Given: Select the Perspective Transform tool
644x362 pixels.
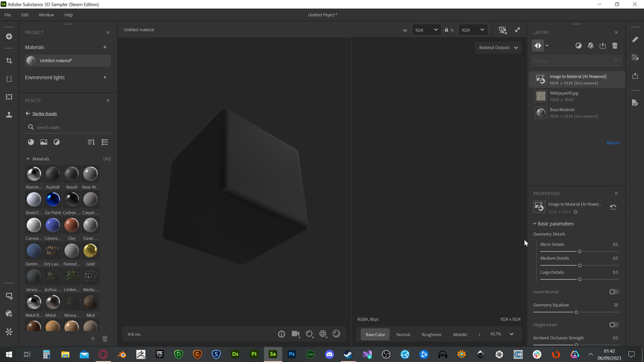Looking at the screenshot, I should coord(9,79).
